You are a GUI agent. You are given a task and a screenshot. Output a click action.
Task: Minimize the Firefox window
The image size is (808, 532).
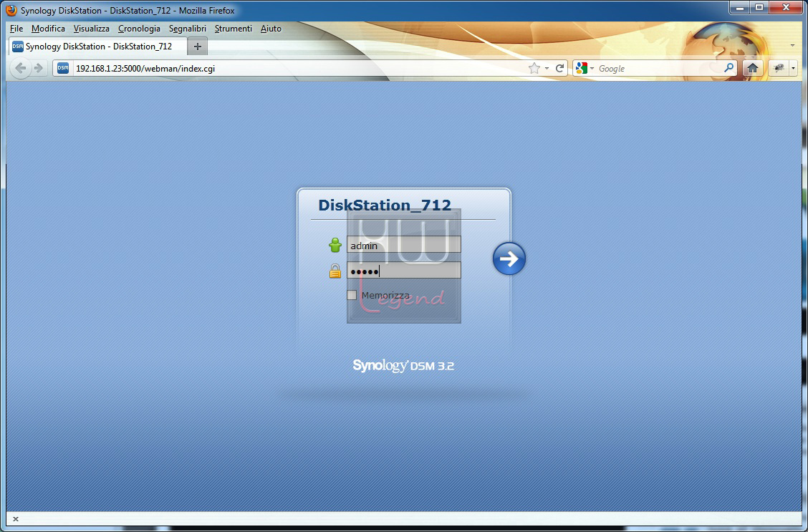(x=741, y=7)
